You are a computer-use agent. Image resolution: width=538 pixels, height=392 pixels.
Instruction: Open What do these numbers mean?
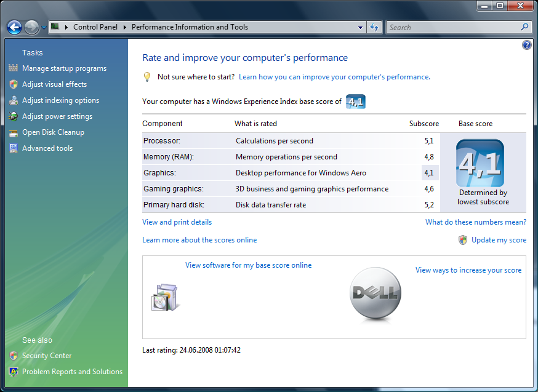pos(476,222)
